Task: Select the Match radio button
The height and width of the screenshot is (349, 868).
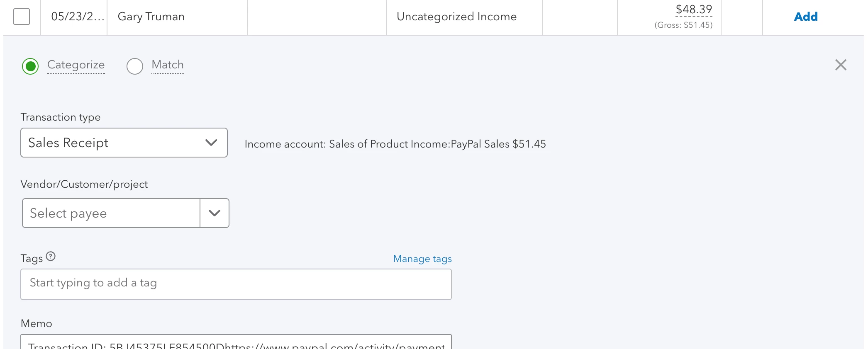Action: pyautogui.click(x=135, y=66)
